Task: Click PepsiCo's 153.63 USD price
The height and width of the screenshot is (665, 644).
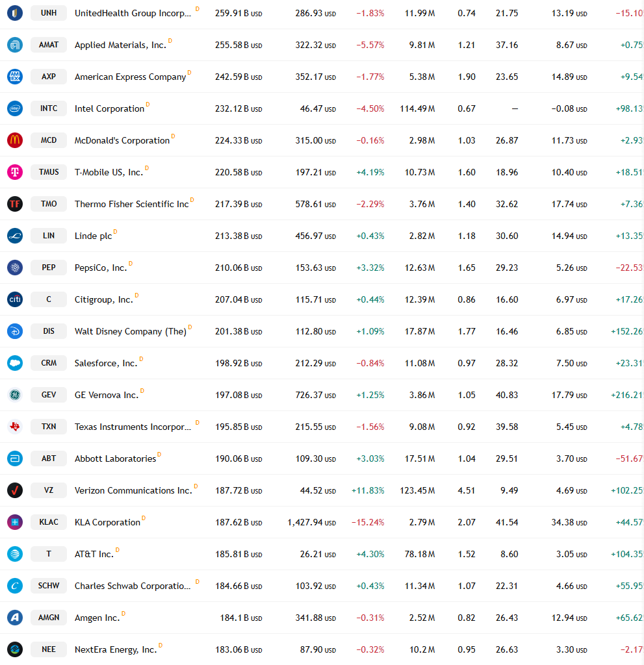Action: (x=316, y=268)
